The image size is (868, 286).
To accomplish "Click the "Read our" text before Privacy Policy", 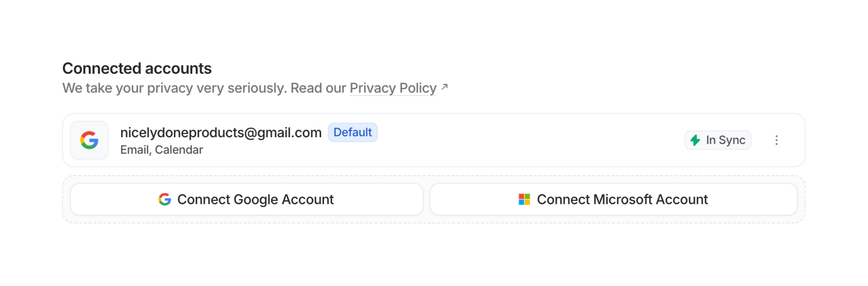I will click(x=318, y=88).
